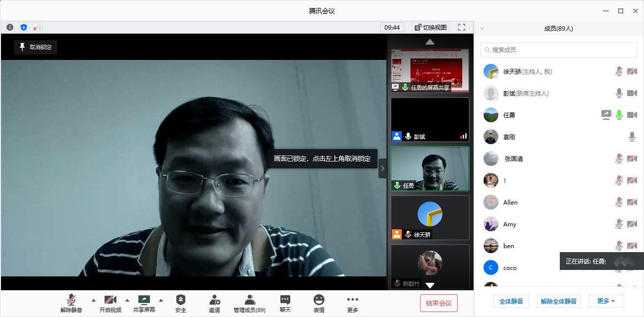Open the Emoji (表情) reactions
The image size is (644, 317).
[319, 303]
